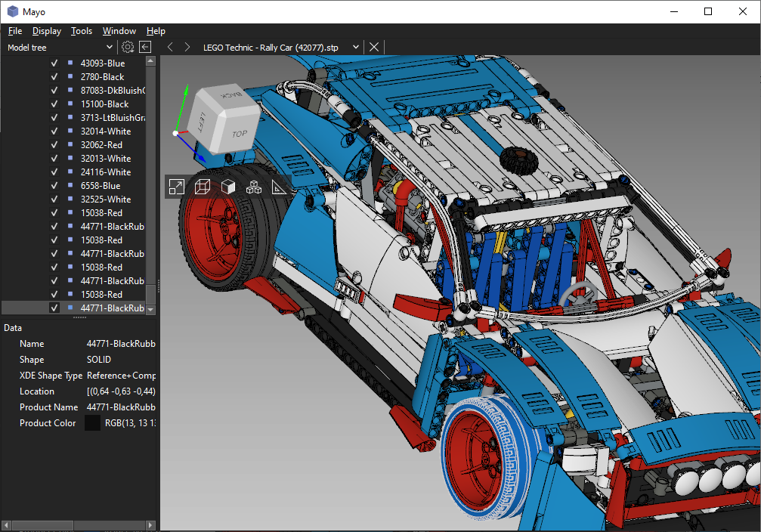Select 32062-Red tree item
Image resolution: width=761 pixels, height=532 pixels.
tap(101, 144)
